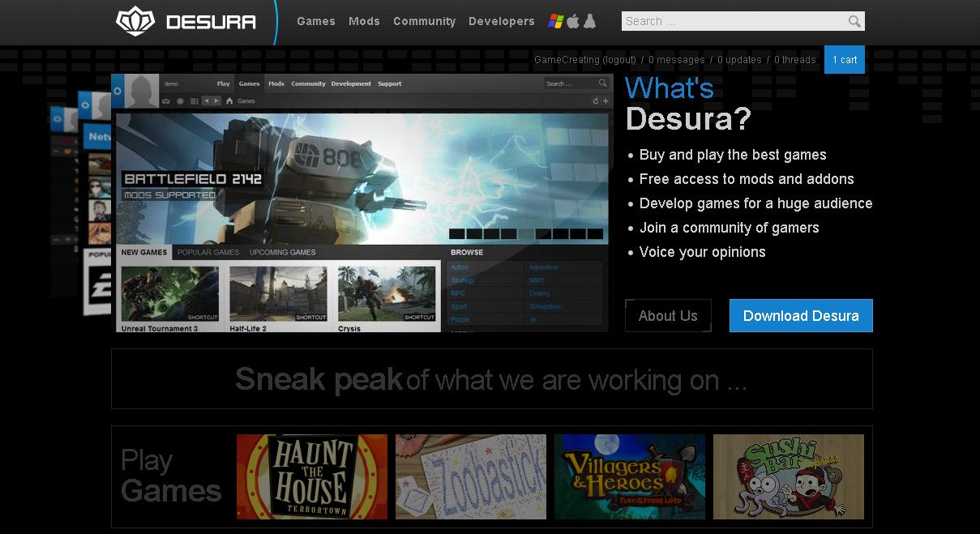
Task: Click the Mods tab in the client preview
Action: (276, 83)
